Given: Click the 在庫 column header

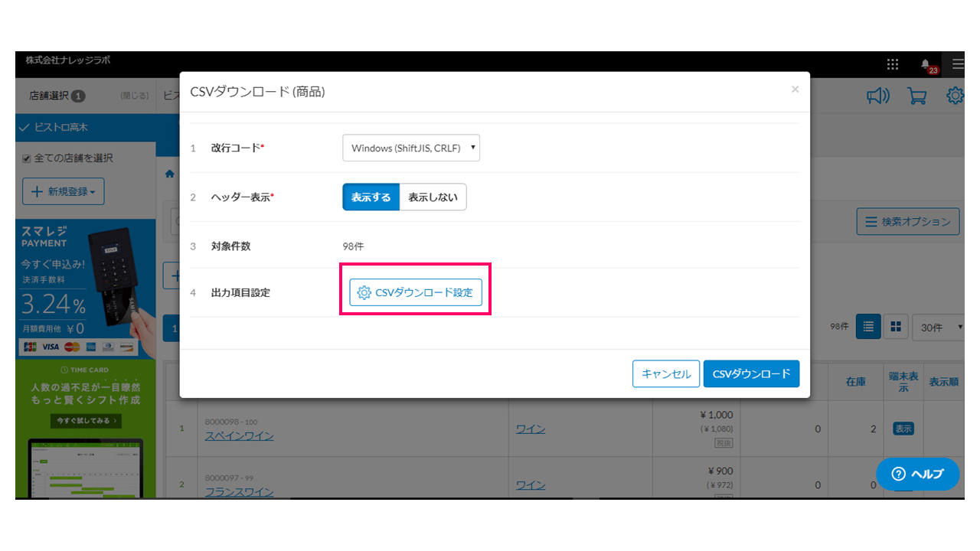Looking at the screenshot, I should 856,381.
